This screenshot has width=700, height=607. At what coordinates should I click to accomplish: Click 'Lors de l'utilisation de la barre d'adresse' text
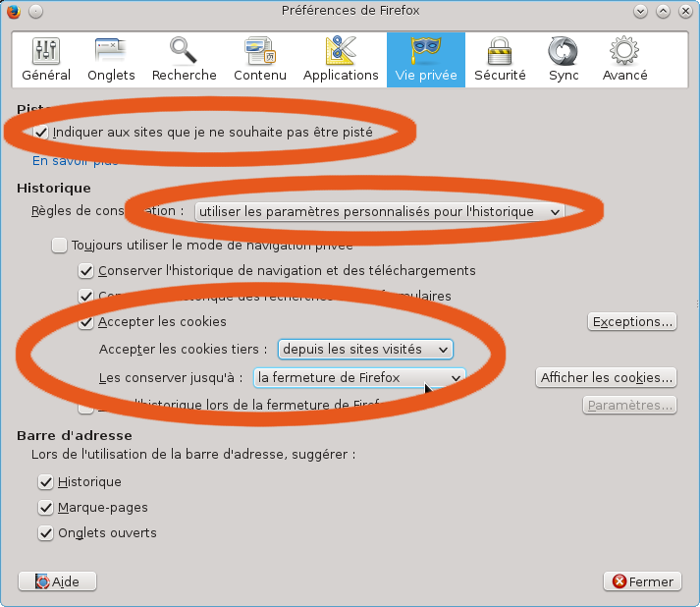pos(193,455)
